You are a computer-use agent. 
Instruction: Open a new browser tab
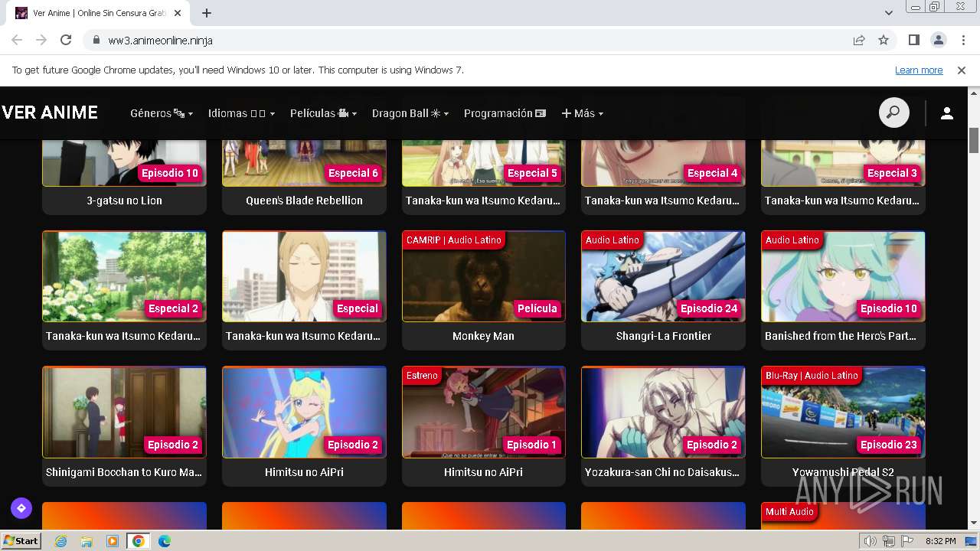point(207,13)
